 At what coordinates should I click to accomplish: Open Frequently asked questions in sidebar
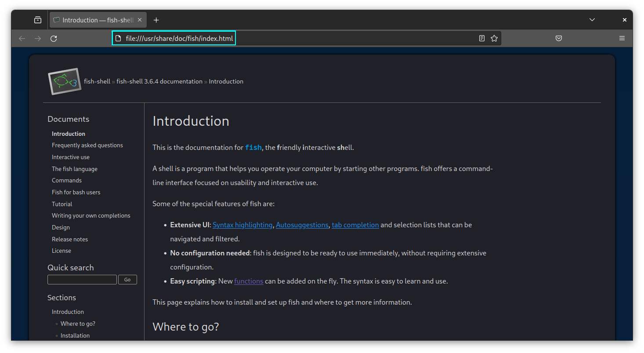click(x=87, y=146)
